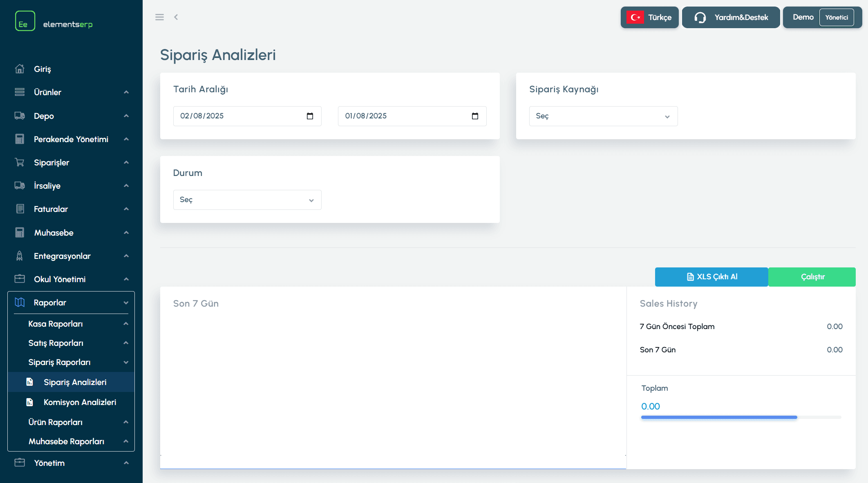Click the elementserp logo icon

pyautogui.click(x=25, y=21)
